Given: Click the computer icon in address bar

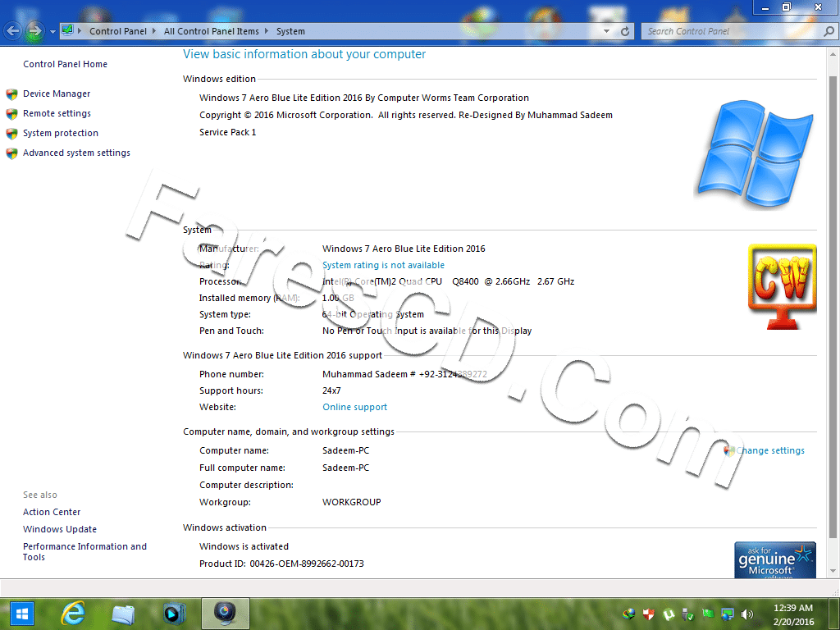Looking at the screenshot, I should [67, 30].
